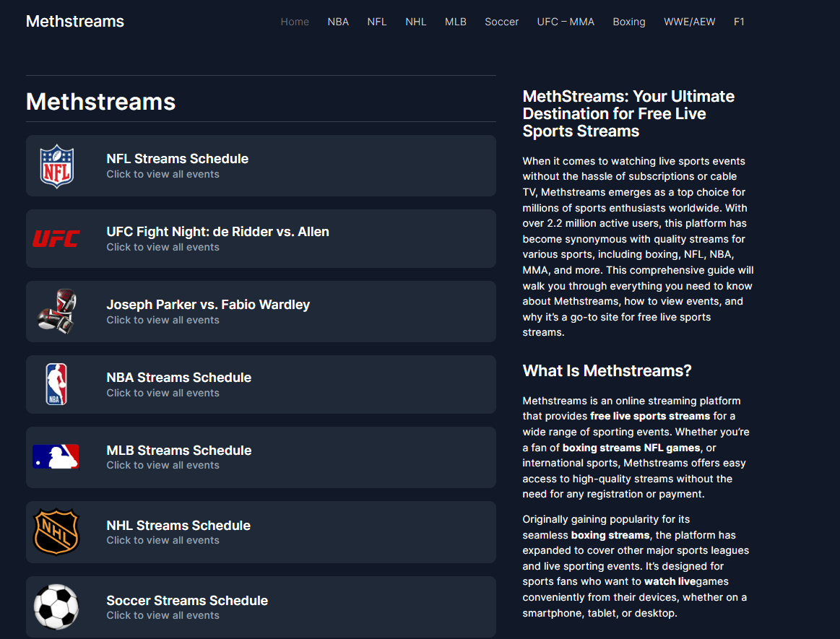Open the Methstreams site logo in header
The image size is (840, 639).
[x=75, y=22]
